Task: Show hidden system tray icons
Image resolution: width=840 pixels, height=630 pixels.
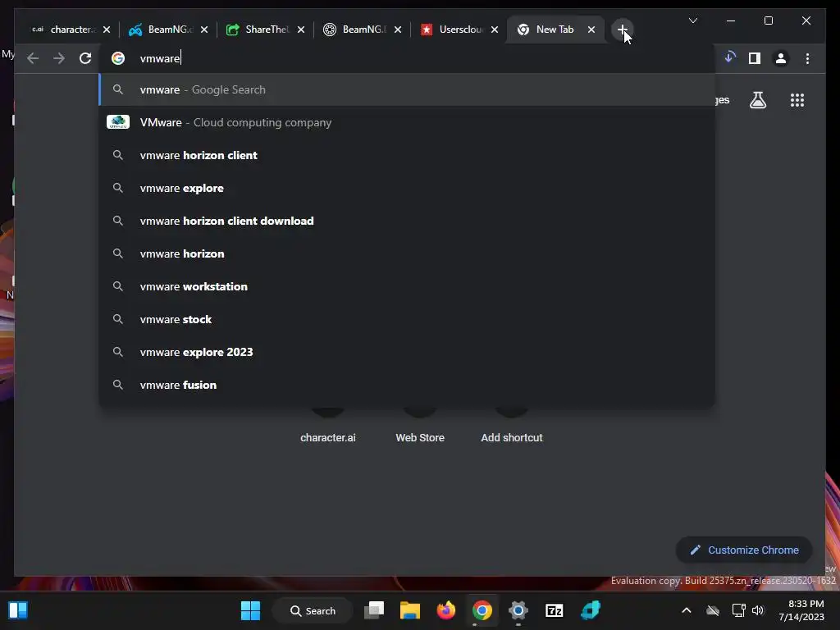Action: click(687, 610)
